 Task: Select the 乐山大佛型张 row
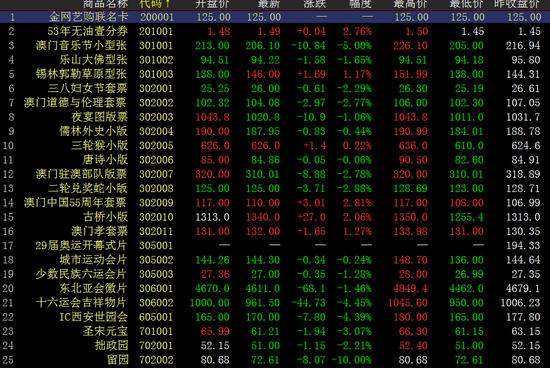93,60
